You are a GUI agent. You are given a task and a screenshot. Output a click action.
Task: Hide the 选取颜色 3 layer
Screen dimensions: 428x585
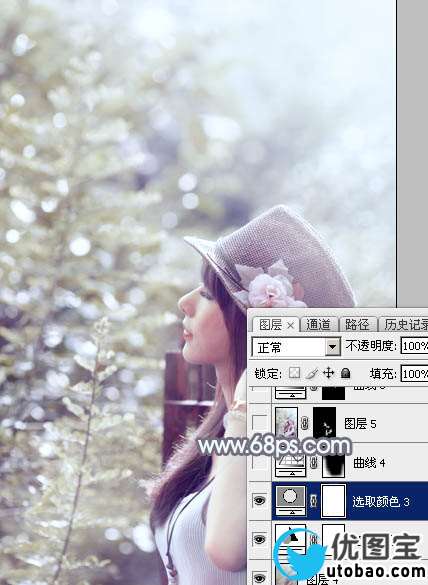point(259,500)
